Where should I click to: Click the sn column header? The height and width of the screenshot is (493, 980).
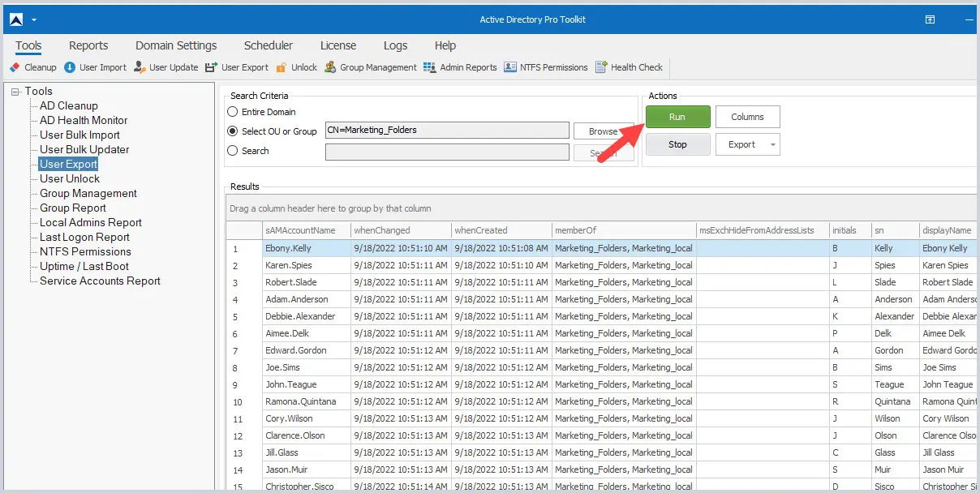tap(895, 230)
